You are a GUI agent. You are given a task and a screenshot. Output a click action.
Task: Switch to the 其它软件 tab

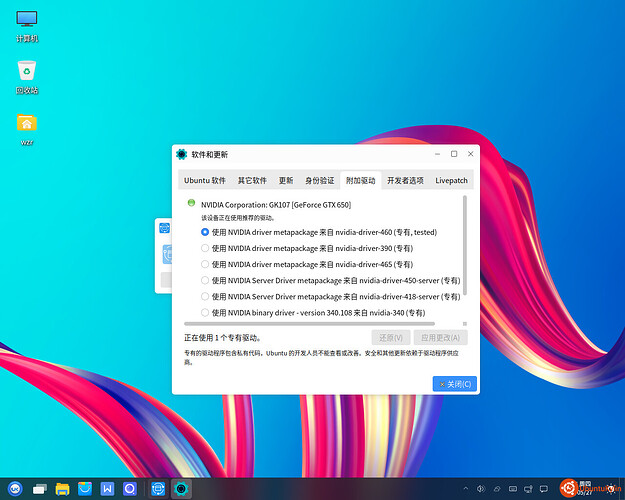click(x=252, y=180)
